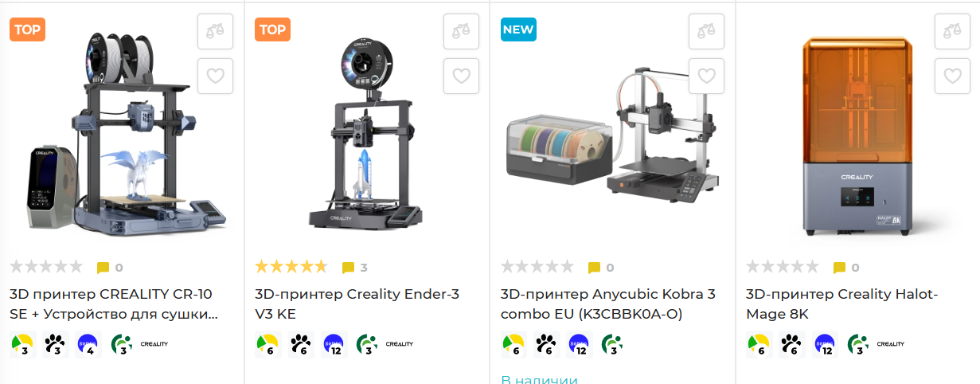Viewport: 980px width, 384px height.
Task: Add Anycubic Kobra 3 combo to comparison
Action: point(706,31)
